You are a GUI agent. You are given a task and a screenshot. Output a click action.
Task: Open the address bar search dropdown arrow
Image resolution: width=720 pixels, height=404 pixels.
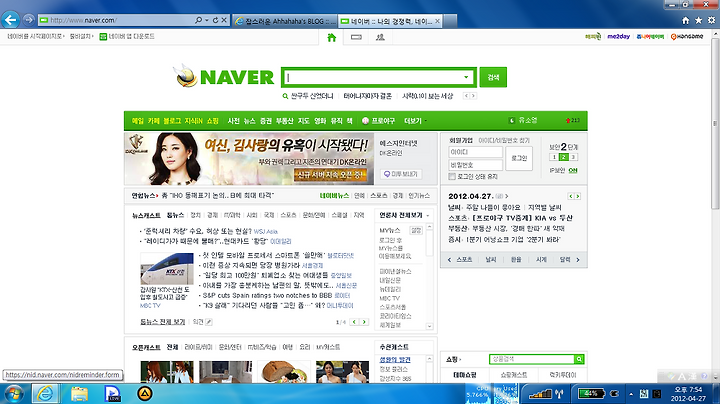[207, 20]
